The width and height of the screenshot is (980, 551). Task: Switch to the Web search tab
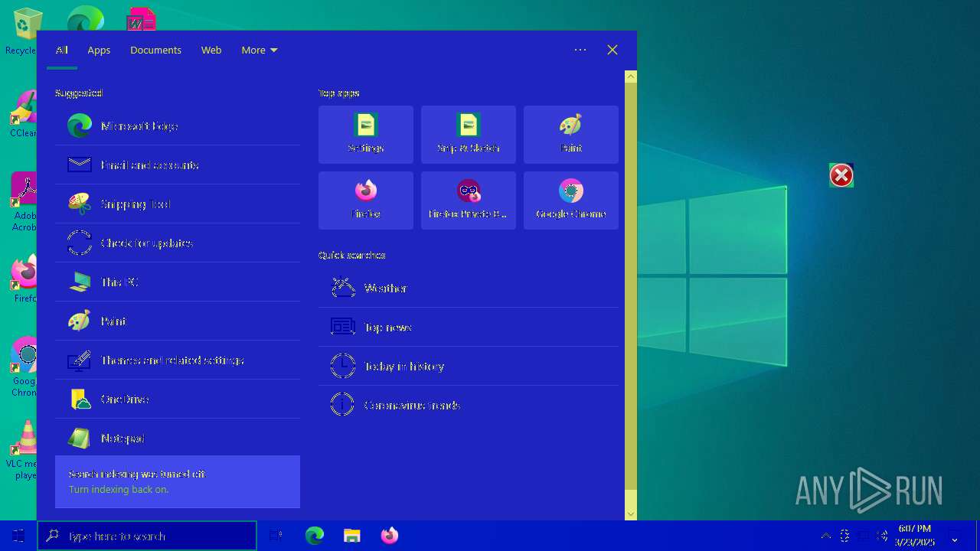(211, 50)
